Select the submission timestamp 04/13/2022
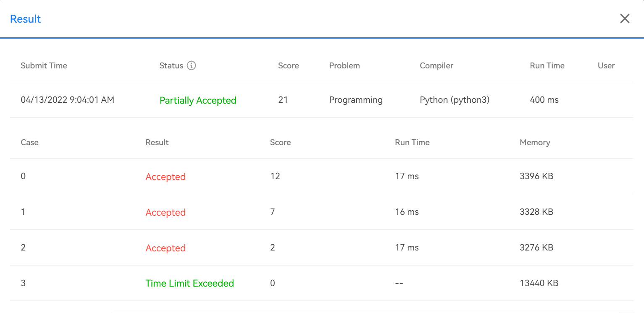 coord(67,100)
